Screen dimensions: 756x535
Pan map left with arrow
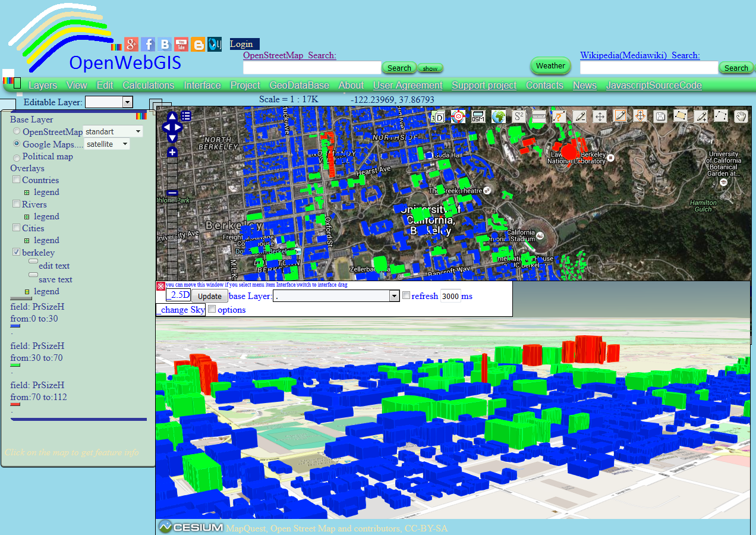click(166, 127)
